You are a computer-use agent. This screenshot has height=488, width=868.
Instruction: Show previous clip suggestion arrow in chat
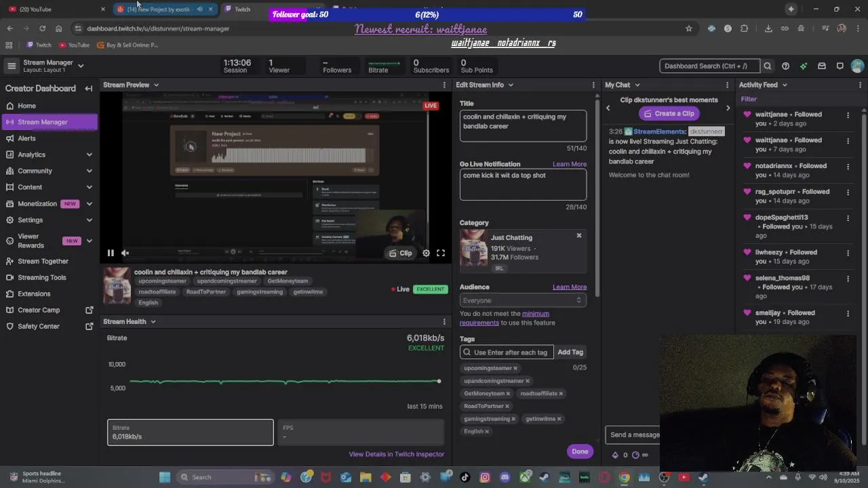[x=608, y=108]
